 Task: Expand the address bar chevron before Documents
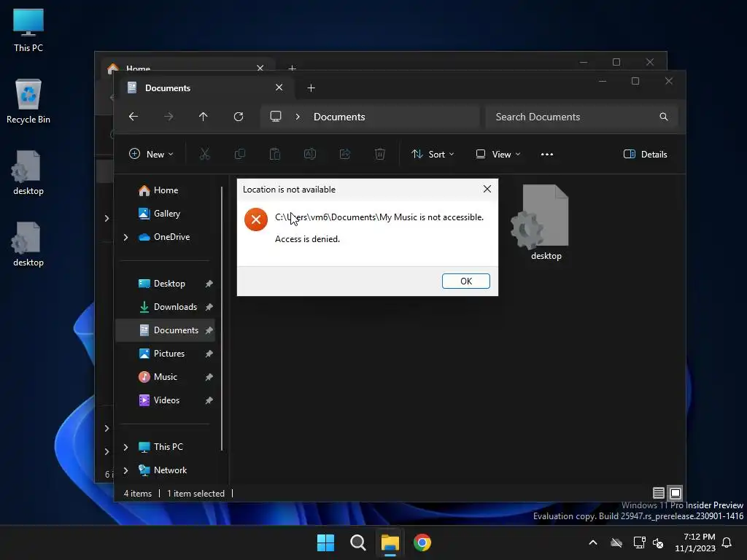tap(298, 117)
